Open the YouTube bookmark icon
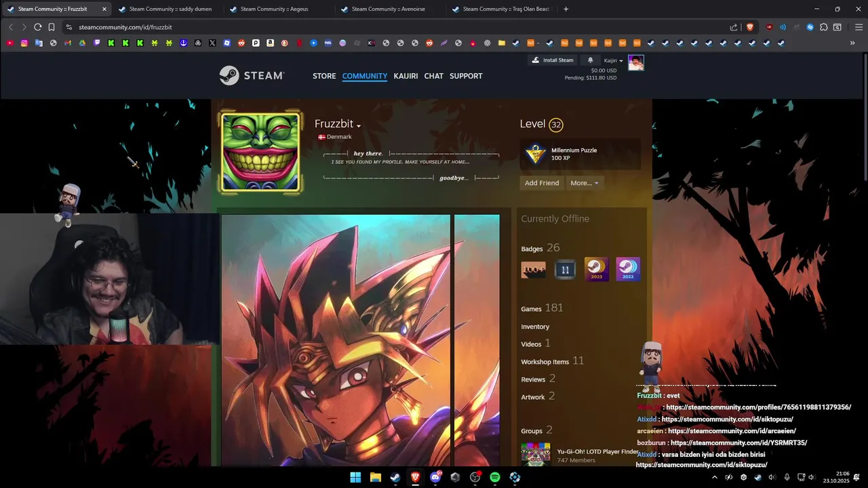868x488 pixels. point(9,43)
